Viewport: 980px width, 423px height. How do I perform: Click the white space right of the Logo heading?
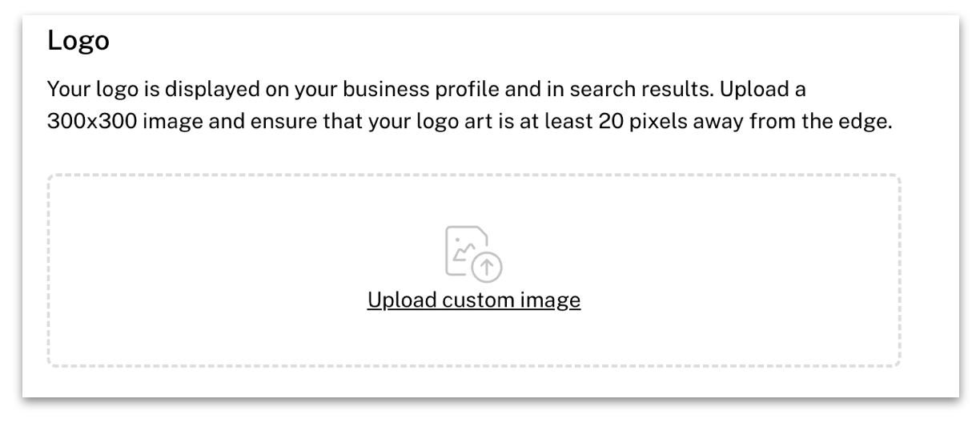(x=528, y=42)
